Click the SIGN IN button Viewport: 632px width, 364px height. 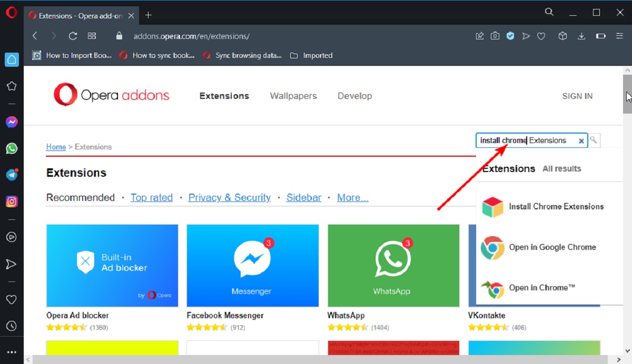[577, 96]
